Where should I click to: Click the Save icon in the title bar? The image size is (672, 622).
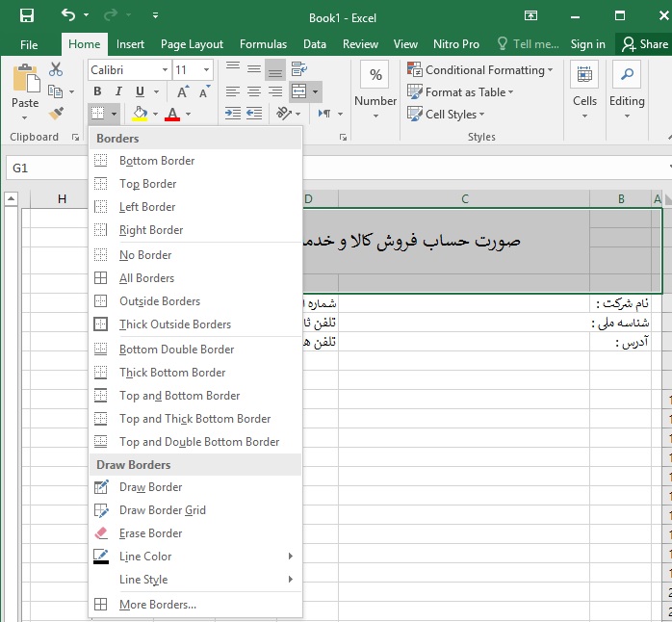pos(27,15)
